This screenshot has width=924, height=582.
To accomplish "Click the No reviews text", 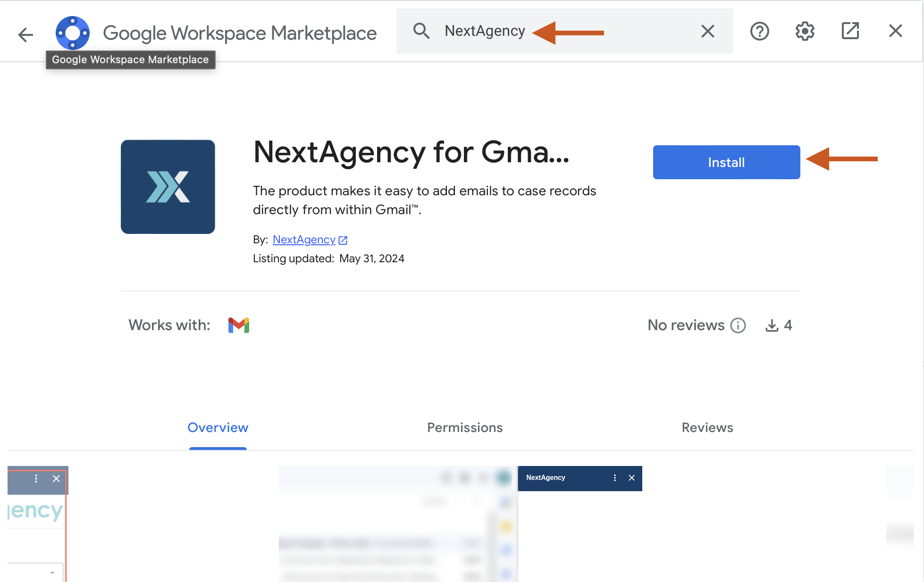I will pos(686,325).
